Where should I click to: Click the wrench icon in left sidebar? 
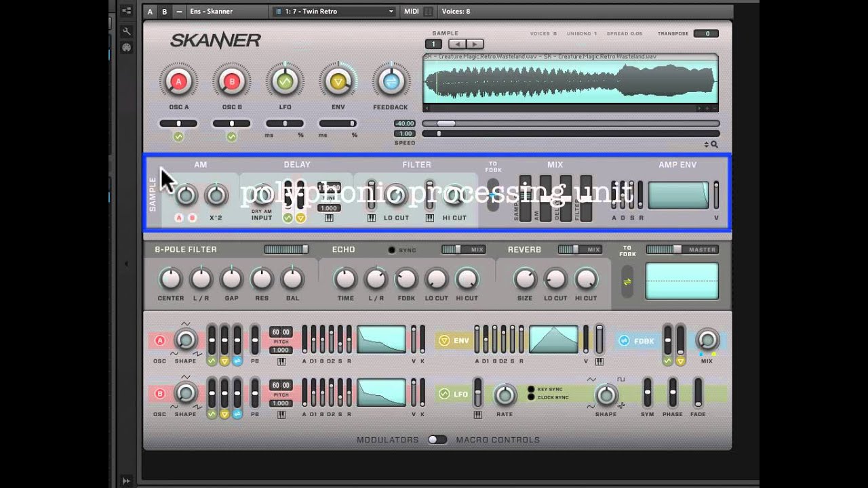click(126, 31)
